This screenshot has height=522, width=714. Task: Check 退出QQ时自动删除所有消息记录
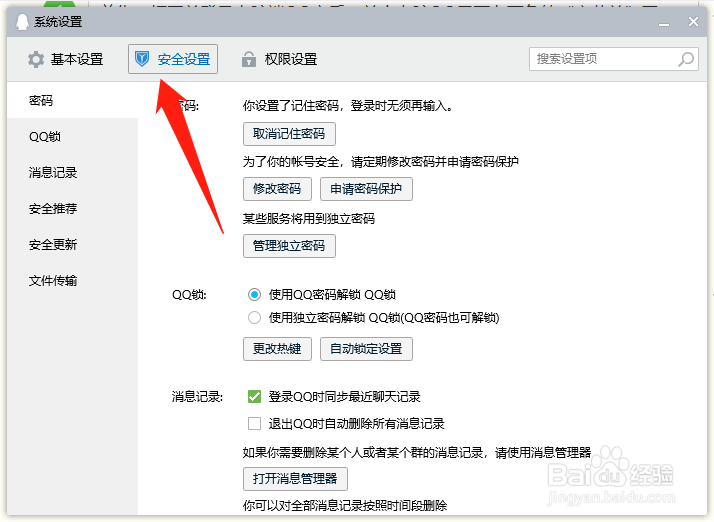tap(254, 424)
